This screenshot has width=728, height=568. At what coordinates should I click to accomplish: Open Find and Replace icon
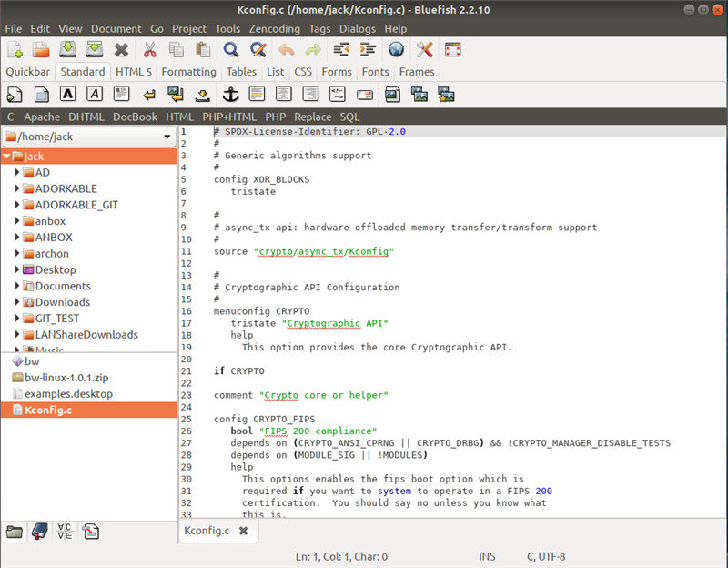[x=258, y=49]
